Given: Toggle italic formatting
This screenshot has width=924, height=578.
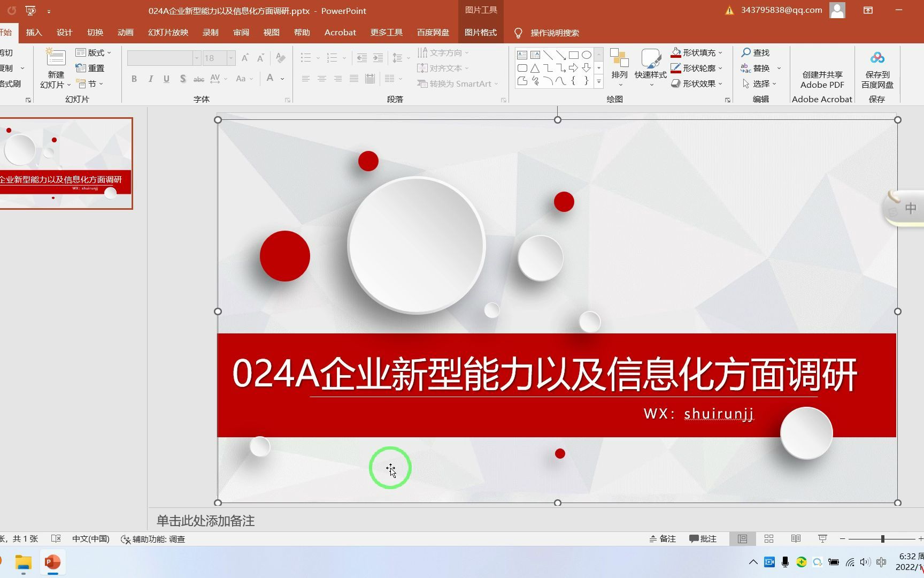Looking at the screenshot, I should pyautogui.click(x=150, y=78).
